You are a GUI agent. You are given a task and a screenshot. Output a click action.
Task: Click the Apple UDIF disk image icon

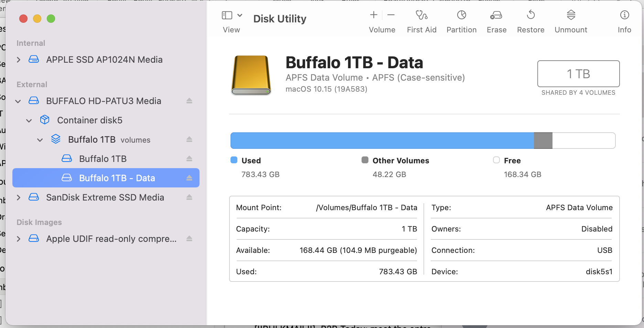pyautogui.click(x=34, y=238)
